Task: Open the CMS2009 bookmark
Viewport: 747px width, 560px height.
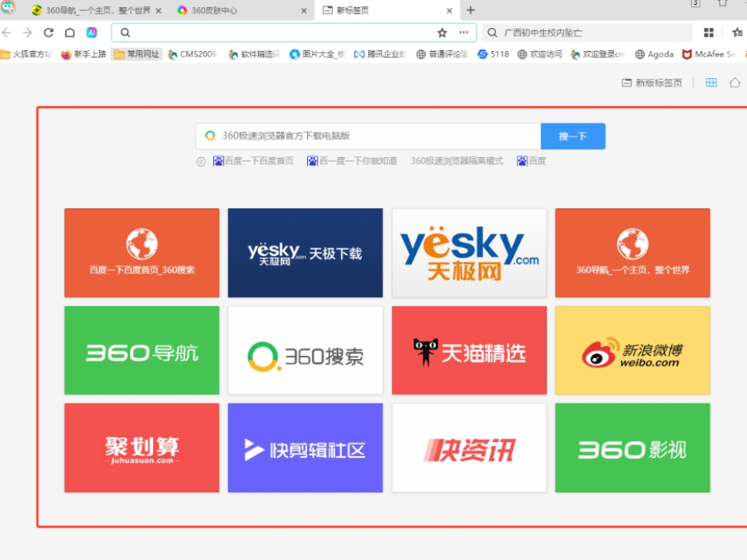Action: click(x=192, y=54)
